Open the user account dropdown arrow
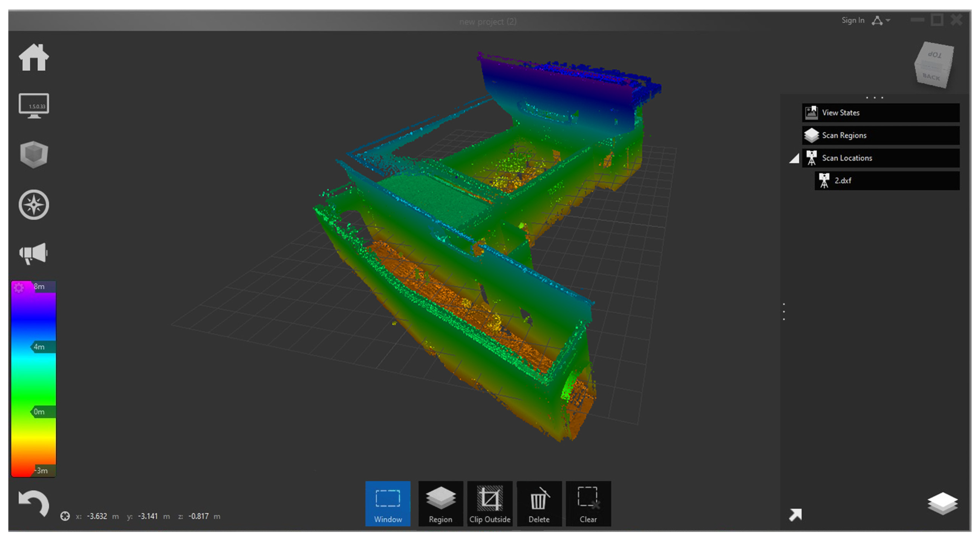The height and width of the screenshot is (542, 980). (x=888, y=20)
